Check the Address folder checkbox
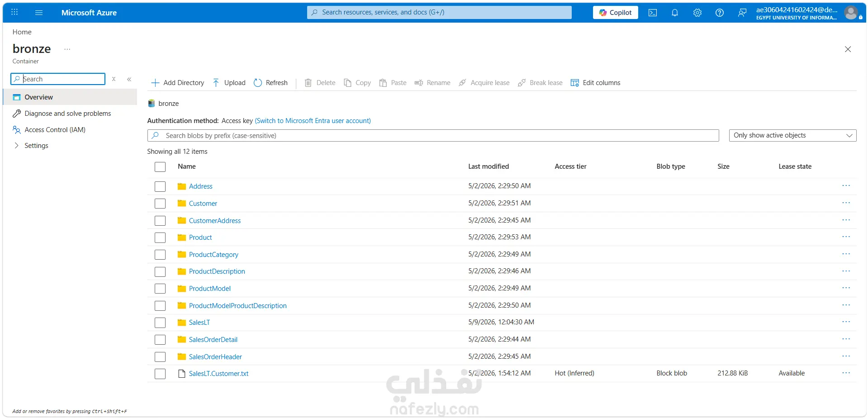The height and width of the screenshot is (418, 868). coord(160,186)
